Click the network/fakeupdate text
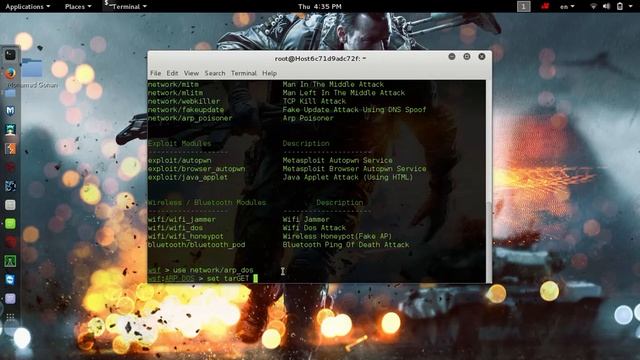Viewport: 640px width, 360px height. (186, 110)
